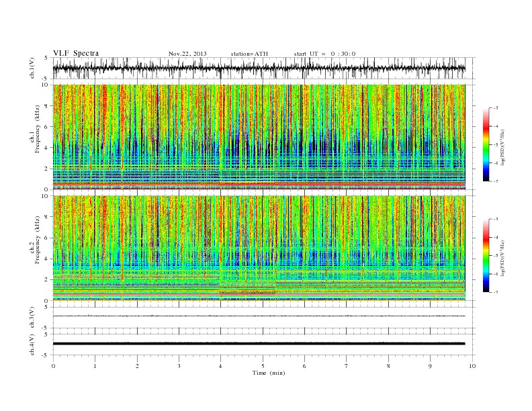Select the "start UT = 0:30:0" label
Image resolution: width=532 pixels, height=411 pixels.
click(x=324, y=54)
